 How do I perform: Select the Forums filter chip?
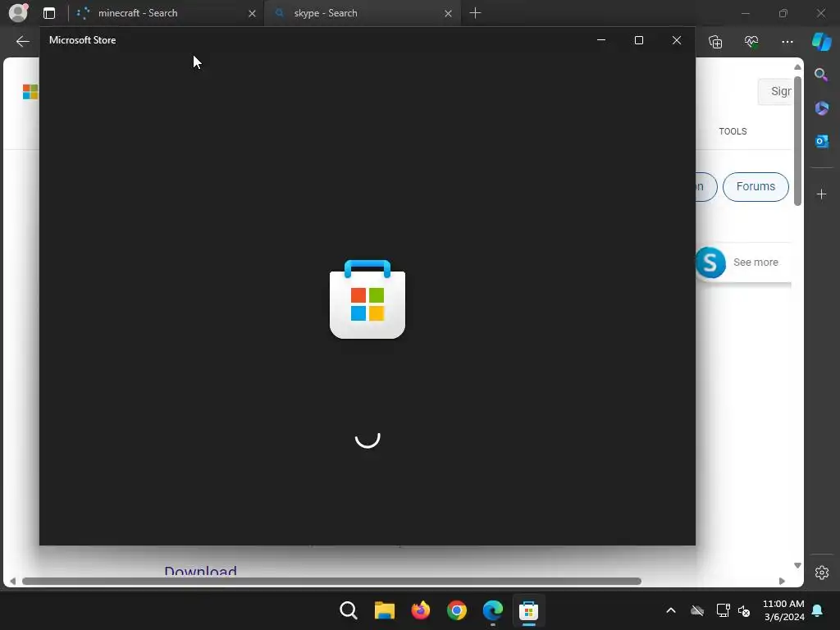pos(756,186)
